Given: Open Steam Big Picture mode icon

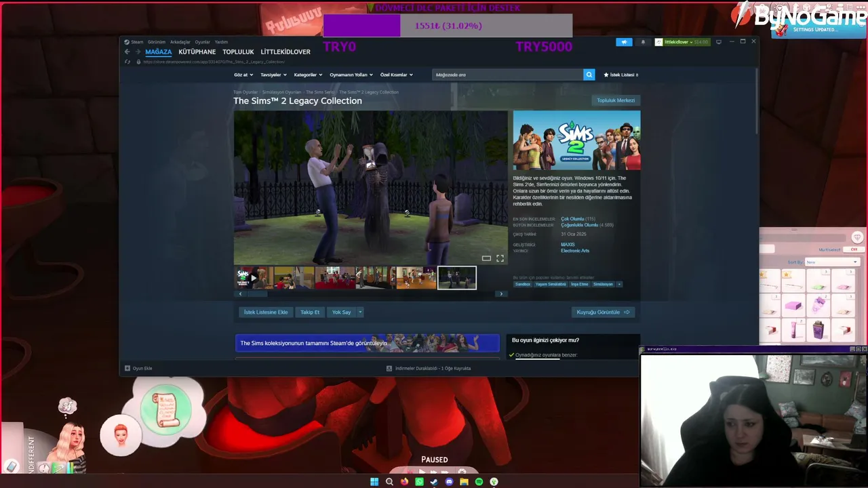Looking at the screenshot, I should click(719, 42).
